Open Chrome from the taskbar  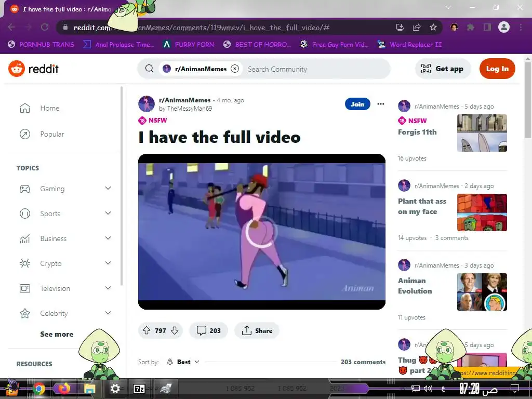[x=39, y=389]
